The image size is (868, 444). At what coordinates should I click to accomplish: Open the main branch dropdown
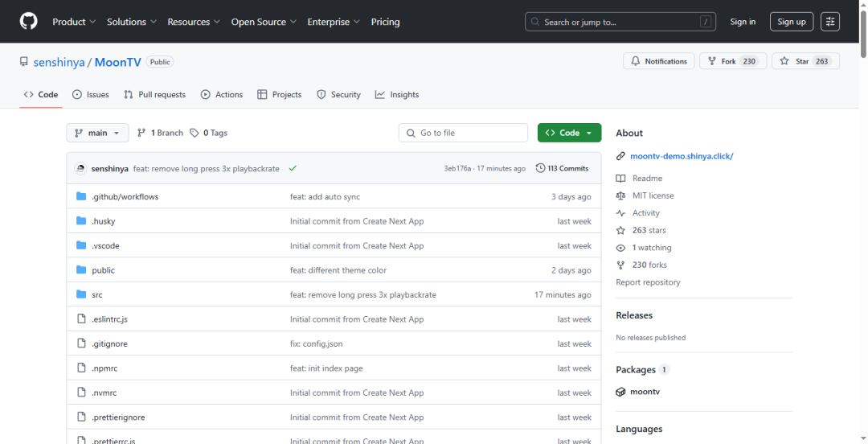click(x=97, y=133)
